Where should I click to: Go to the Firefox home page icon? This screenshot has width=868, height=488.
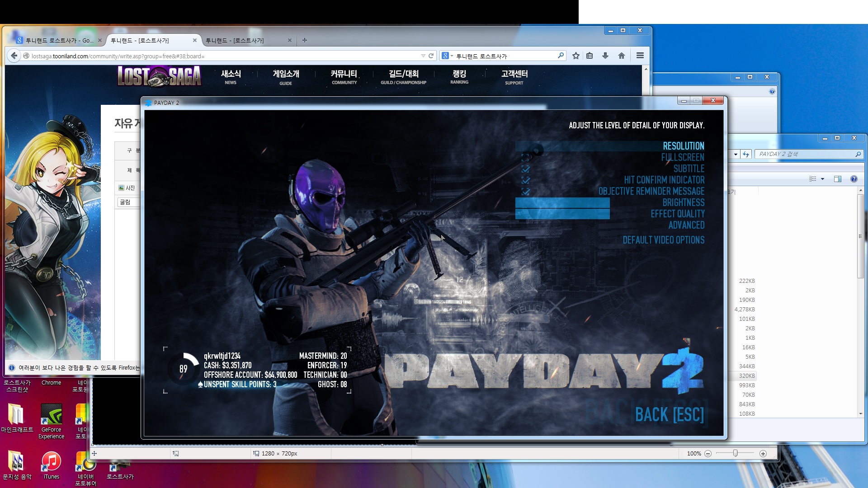click(622, 56)
